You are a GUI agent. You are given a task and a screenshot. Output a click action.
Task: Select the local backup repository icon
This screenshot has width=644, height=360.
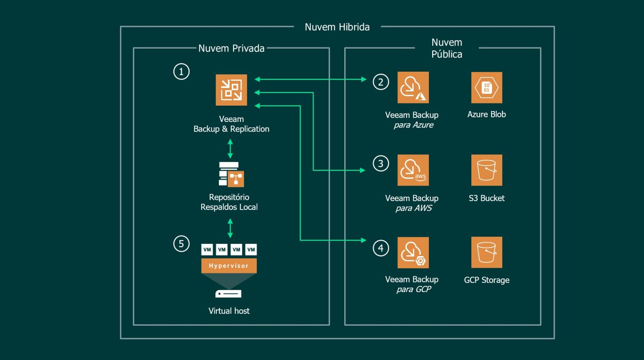point(231,174)
